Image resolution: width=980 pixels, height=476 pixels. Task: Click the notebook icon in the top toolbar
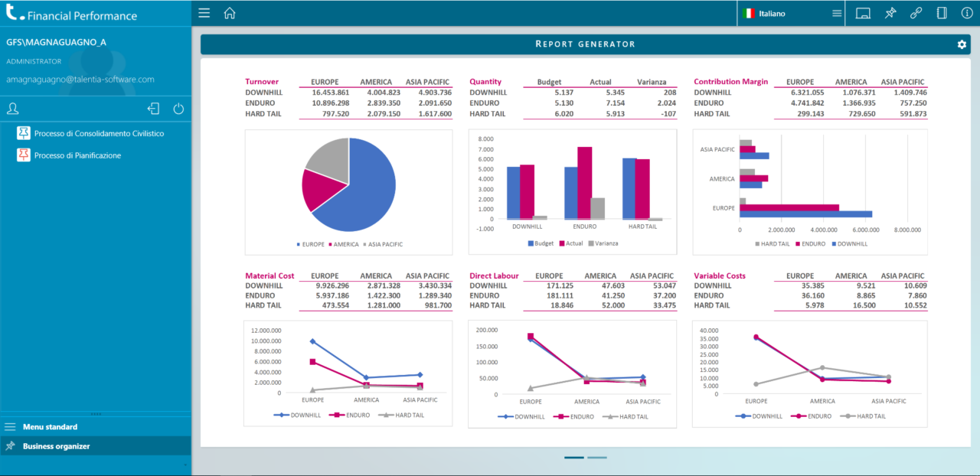[x=942, y=12]
